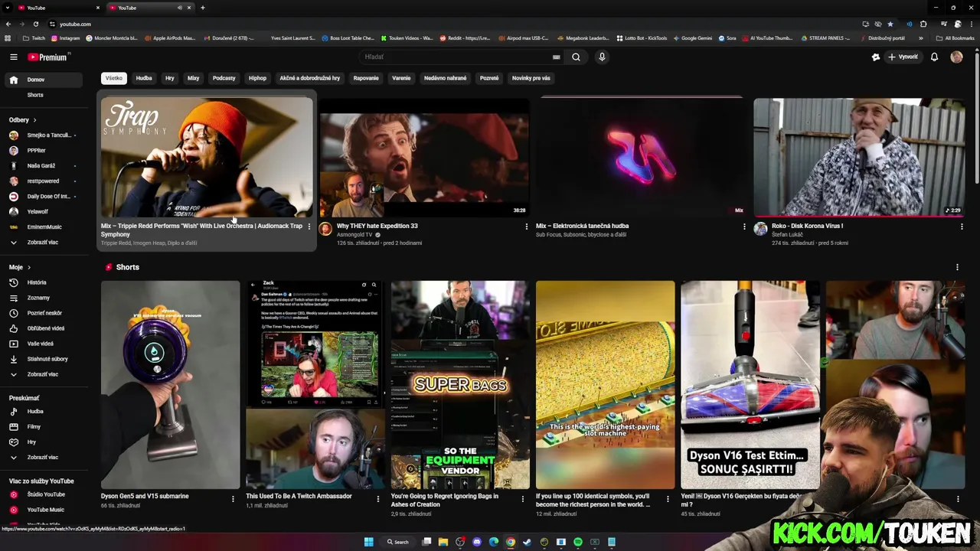The image size is (980, 551).
Task: Open the tab search dropdown in Chrome
Action: [8, 8]
